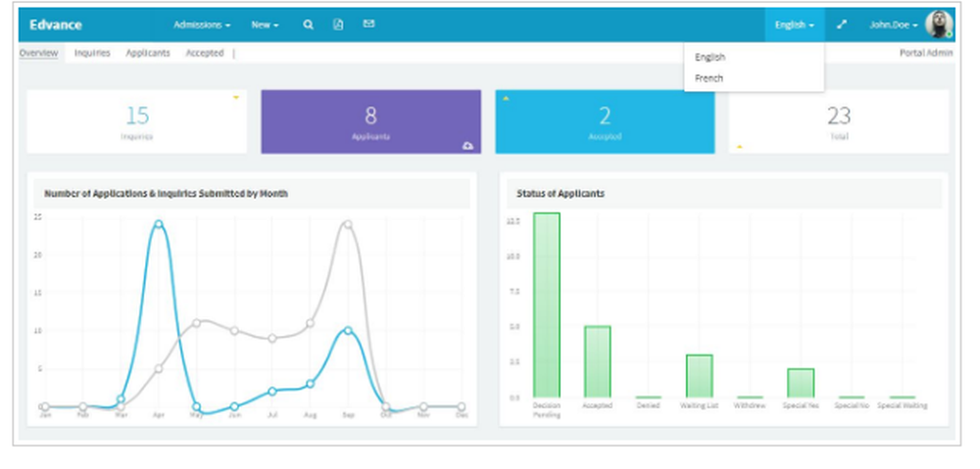Image resolution: width=980 pixels, height=469 pixels.
Task: Click the blue line's Sep data point
Action: 348,330
